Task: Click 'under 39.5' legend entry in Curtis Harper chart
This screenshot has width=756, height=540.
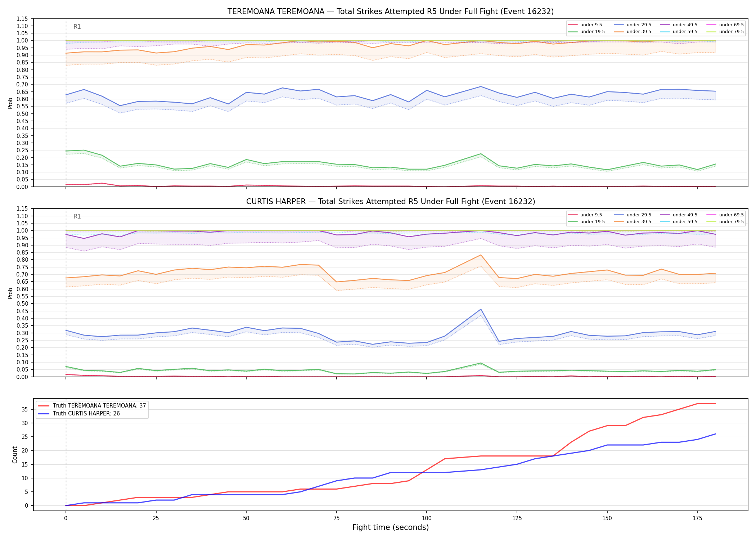Action: [x=633, y=222]
